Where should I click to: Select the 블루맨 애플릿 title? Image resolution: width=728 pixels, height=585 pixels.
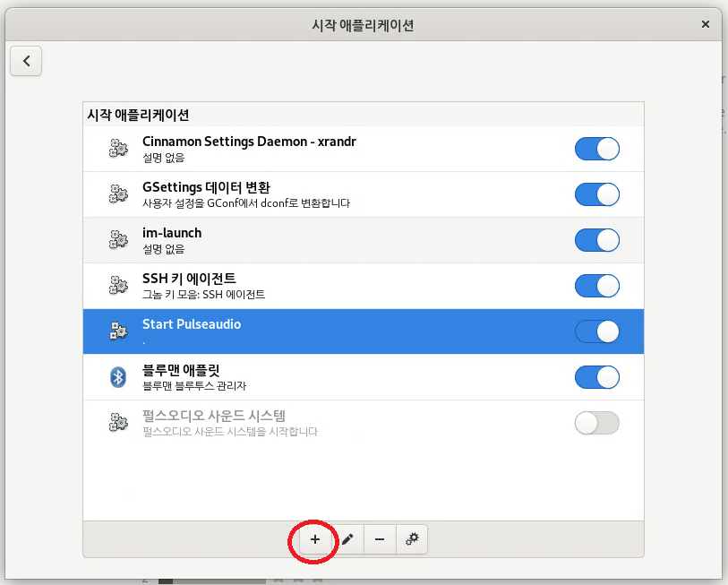181,370
